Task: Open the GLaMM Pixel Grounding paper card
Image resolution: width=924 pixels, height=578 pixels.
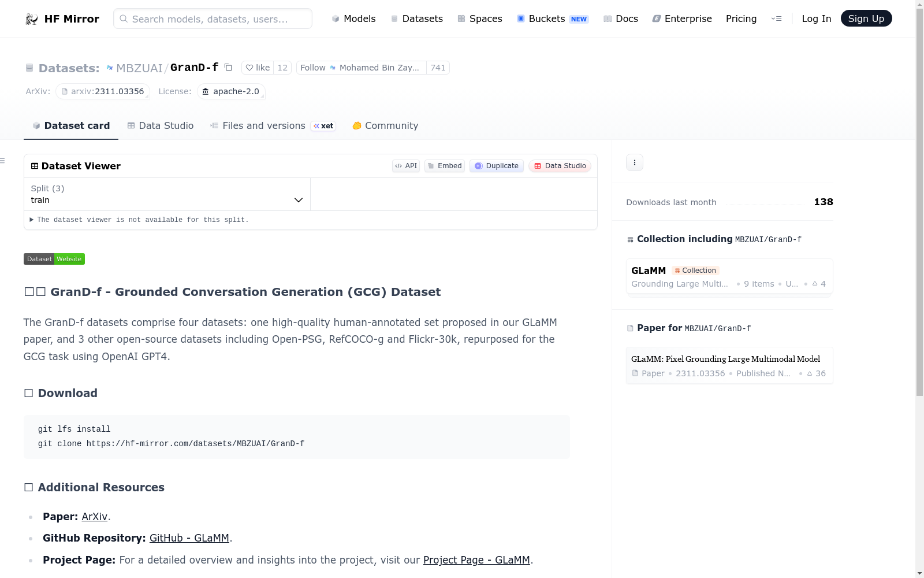Action: click(x=729, y=365)
